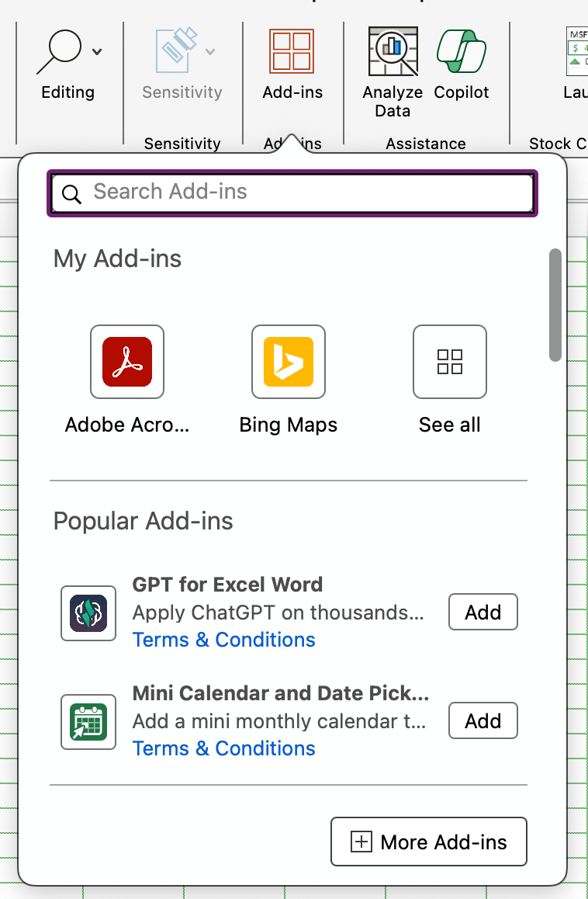Image resolution: width=588 pixels, height=899 pixels.
Task: Open More Add-ins store button
Action: 428,842
